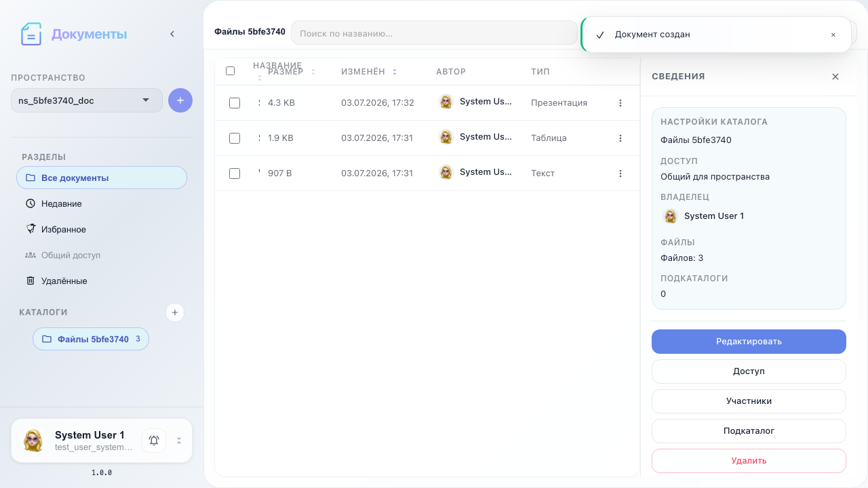Click the 1.0.0 version label
The height and width of the screenshot is (488, 868).
coord(102,472)
